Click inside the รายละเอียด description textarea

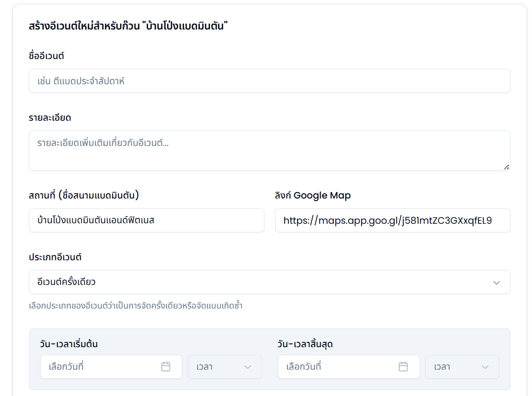click(x=269, y=151)
